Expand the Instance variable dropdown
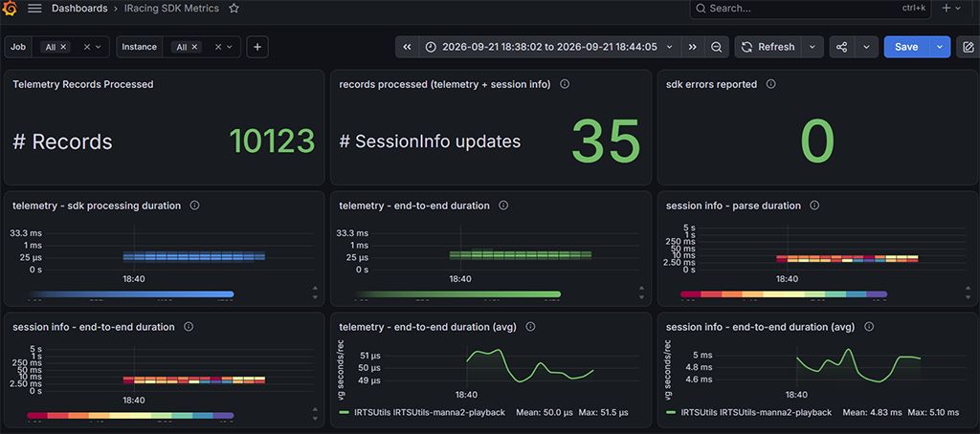 (x=230, y=47)
